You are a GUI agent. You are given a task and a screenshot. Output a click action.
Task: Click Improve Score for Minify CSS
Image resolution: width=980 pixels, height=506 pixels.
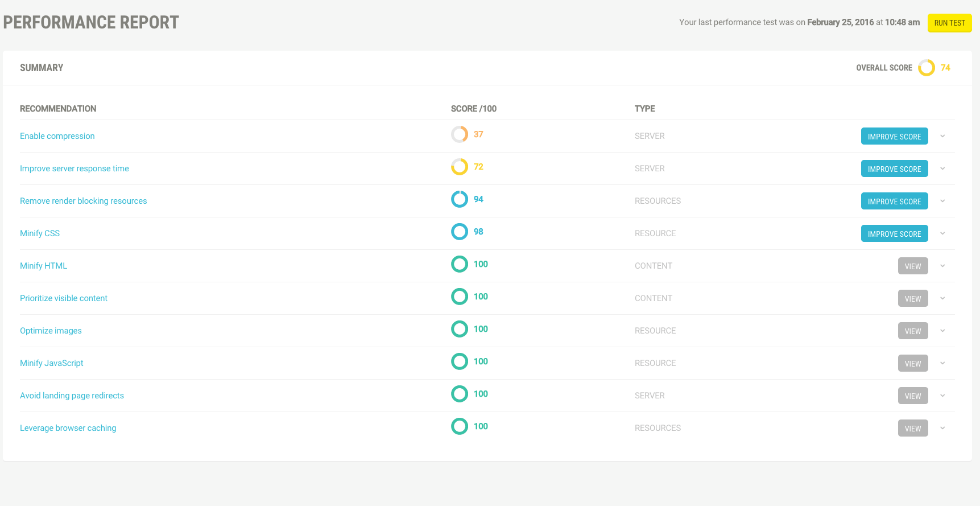point(894,233)
